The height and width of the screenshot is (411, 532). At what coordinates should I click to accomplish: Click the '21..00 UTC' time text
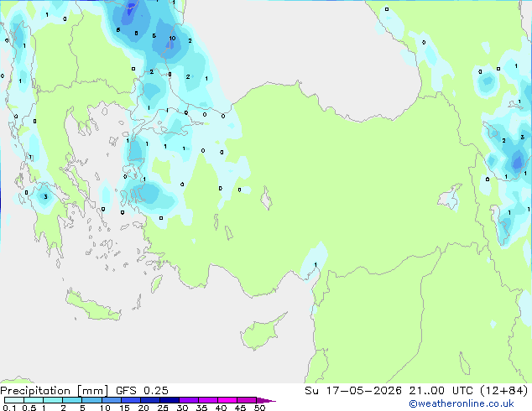(441, 391)
